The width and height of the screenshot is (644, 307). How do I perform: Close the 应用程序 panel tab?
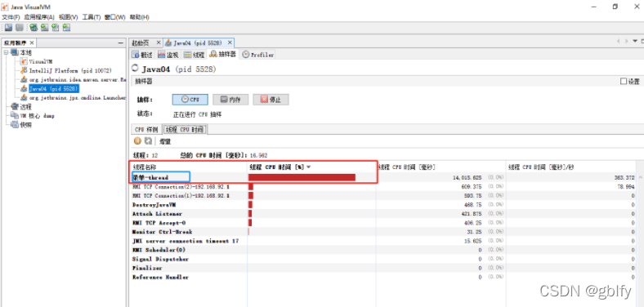coord(32,42)
